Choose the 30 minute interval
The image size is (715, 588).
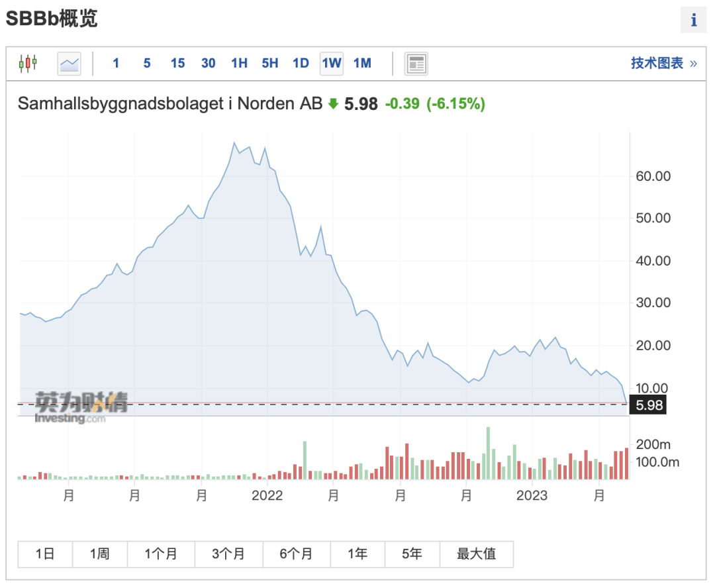208,64
